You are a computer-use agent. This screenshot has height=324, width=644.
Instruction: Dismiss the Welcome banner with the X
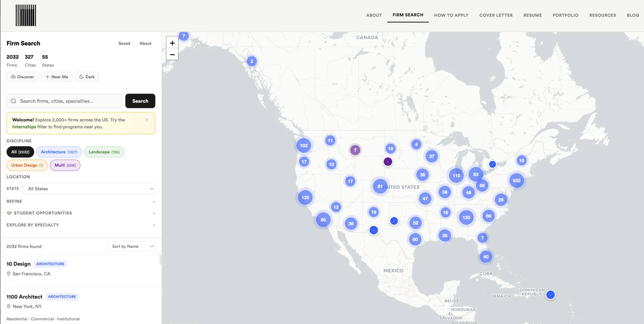coord(147,120)
